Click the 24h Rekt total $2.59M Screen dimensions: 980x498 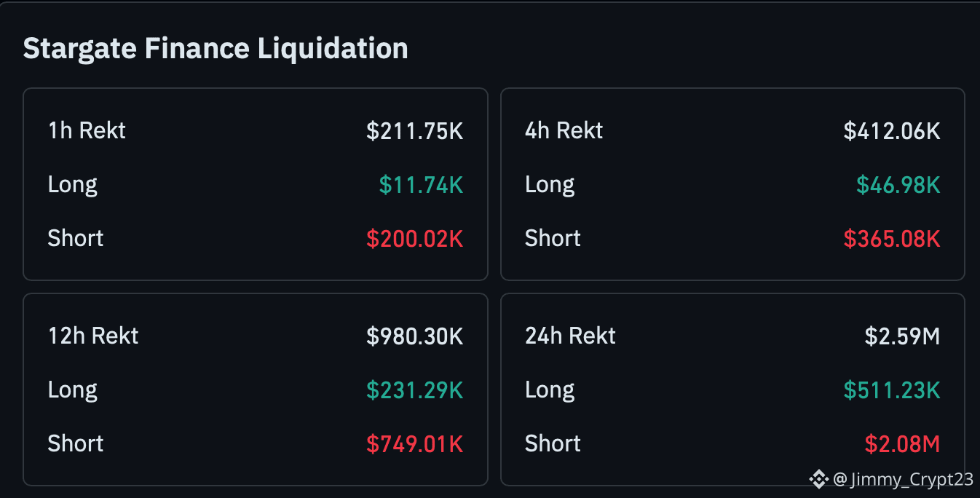pyautogui.click(x=903, y=336)
